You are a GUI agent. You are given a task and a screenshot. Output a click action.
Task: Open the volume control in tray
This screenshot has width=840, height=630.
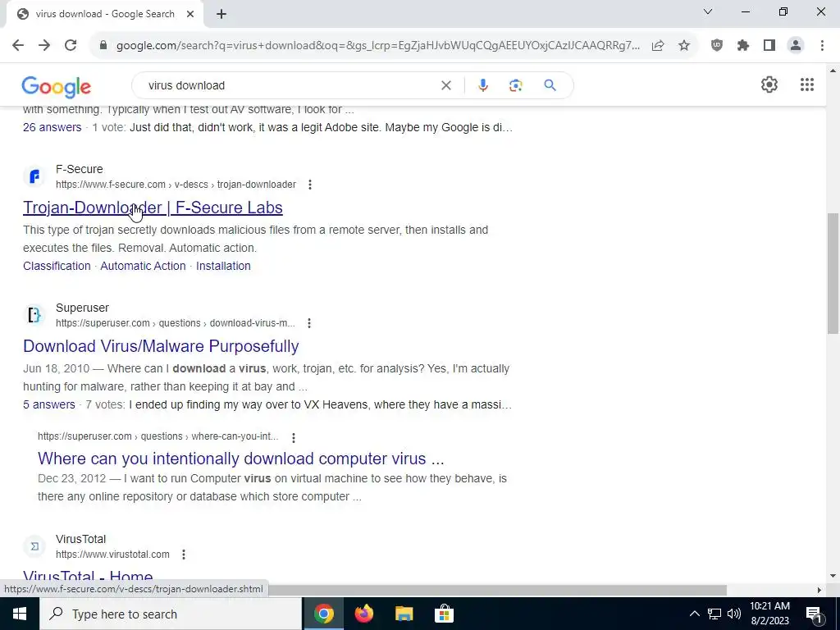click(734, 614)
